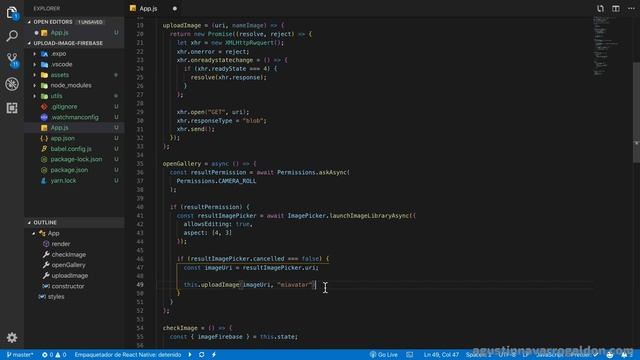Expand the .expo folder
Image resolution: width=640 pixels, height=360 pixels.
pyautogui.click(x=34, y=53)
